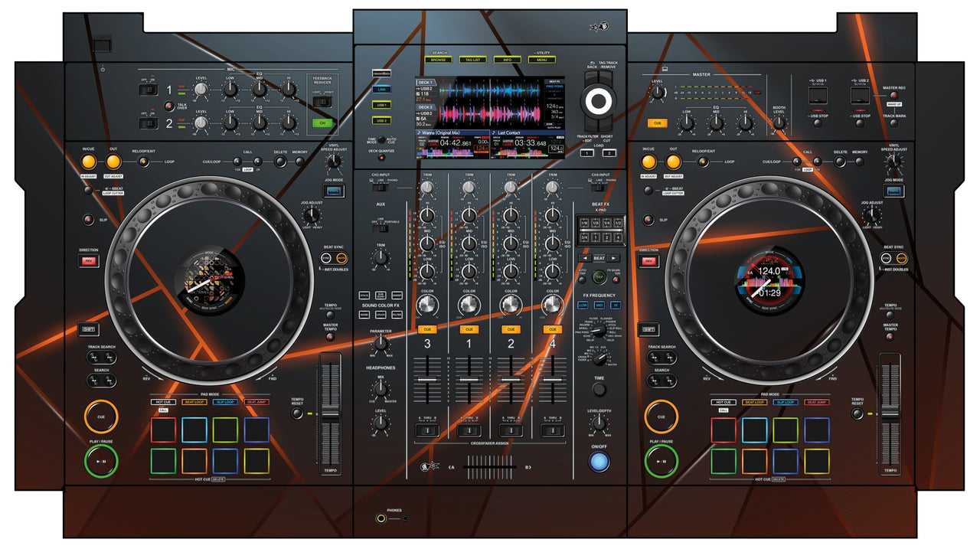Enable FX frequency LOW band
Screen dimensions: 980x549
[x=583, y=305]
